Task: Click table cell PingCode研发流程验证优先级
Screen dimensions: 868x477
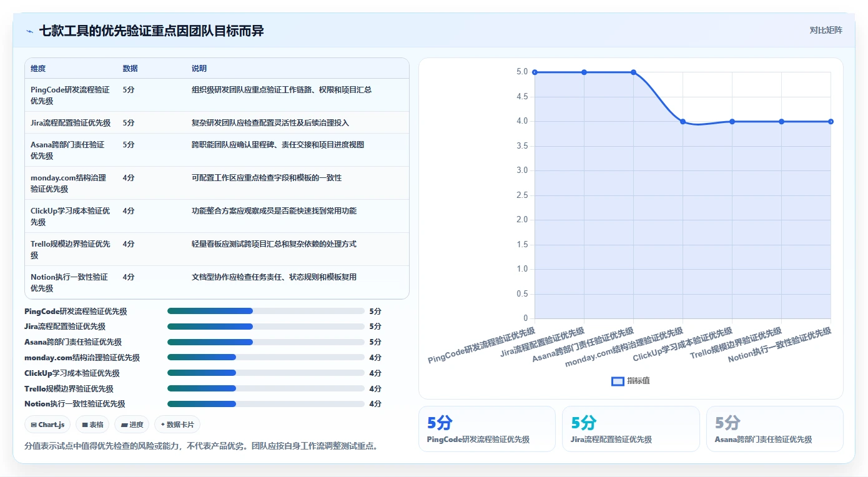Action: (70, 96)
